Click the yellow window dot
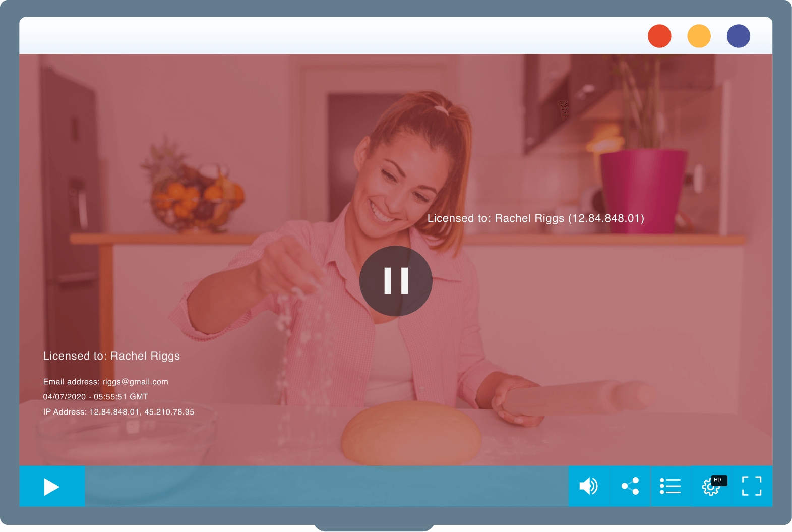792x532 pixels. click(x=699, y=36)
